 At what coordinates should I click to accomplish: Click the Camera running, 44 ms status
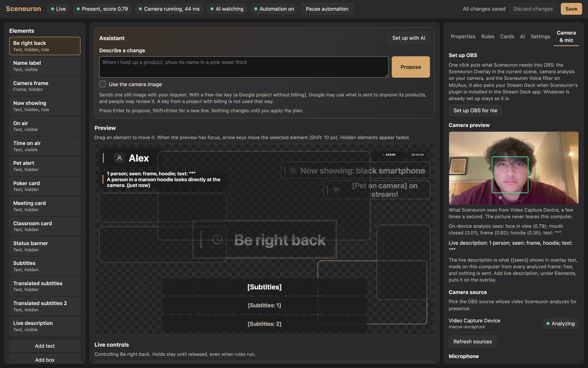click(169, 9)
